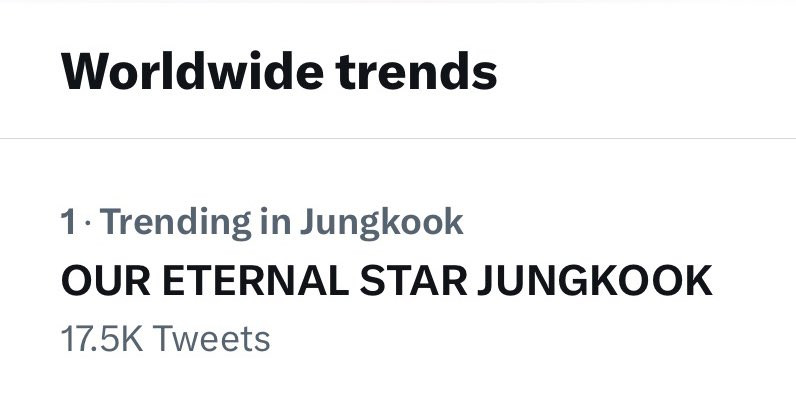Click the 17.5K Tweets count
This screenshot has width=796, height=395.
[x=165, y=339]
